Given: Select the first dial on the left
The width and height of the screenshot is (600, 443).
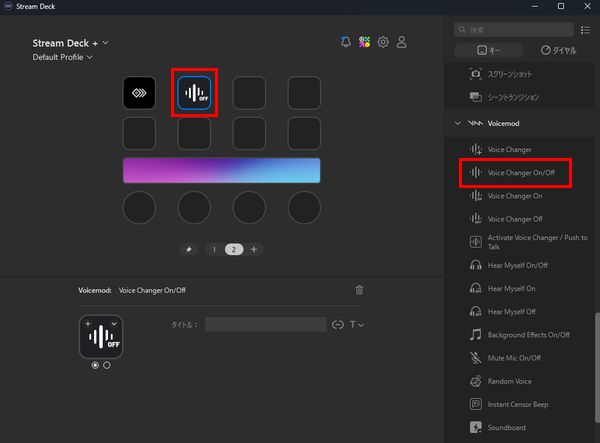Looking at the screenshot, I should click(x=139, y=207).
